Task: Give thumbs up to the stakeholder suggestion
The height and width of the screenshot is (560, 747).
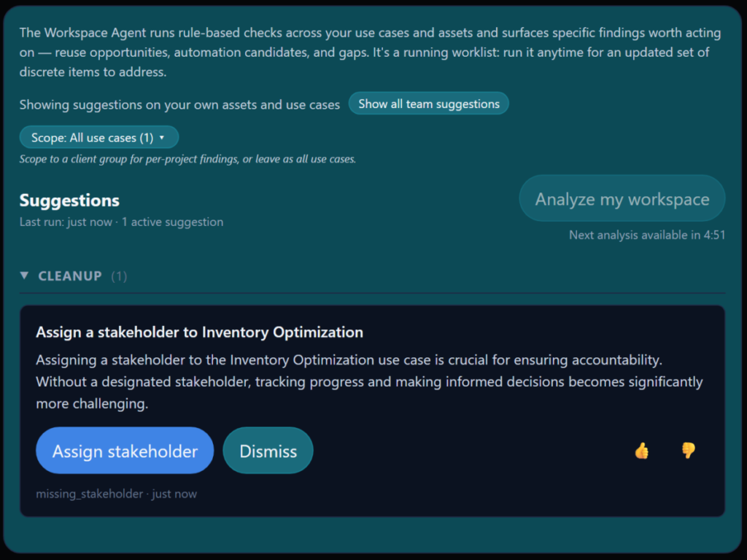Action: click(x=642, y=451)
